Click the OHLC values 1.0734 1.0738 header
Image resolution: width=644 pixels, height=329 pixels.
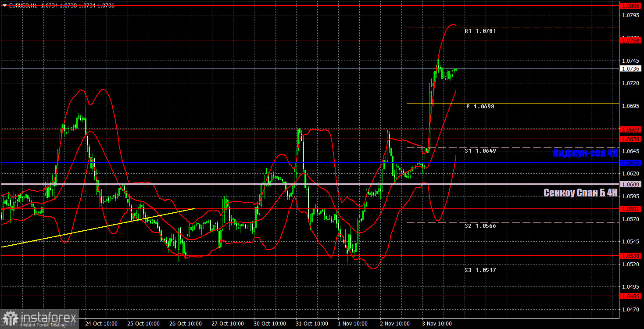coord(77,5)
